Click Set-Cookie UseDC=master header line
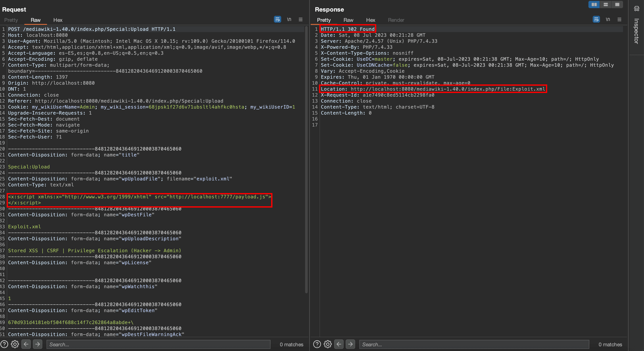644x351 pixels. 460,59
